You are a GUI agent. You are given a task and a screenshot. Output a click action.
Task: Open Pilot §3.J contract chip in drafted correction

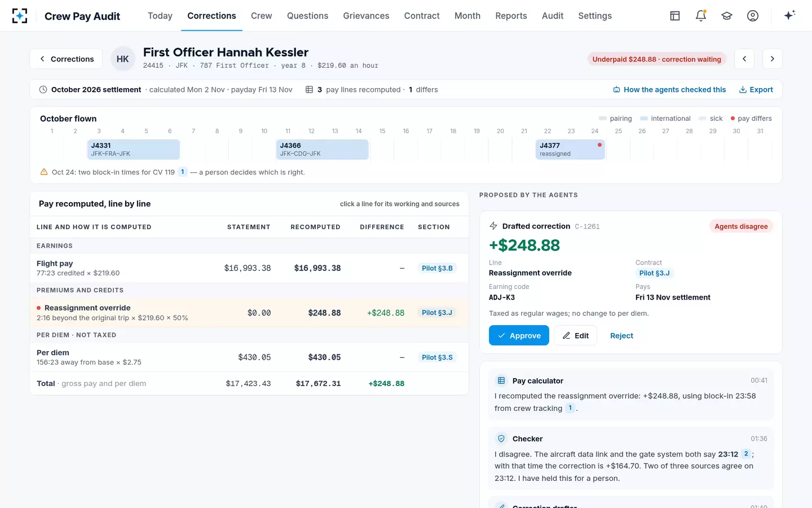(x=654, y=273)
